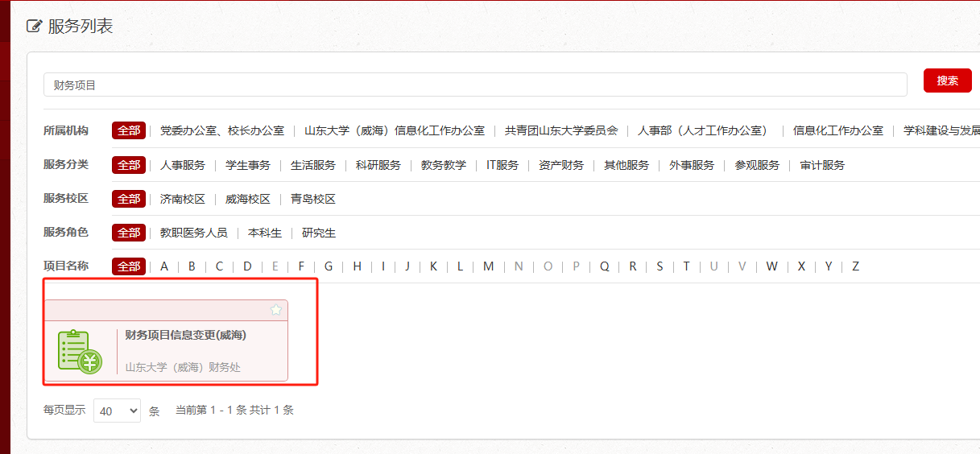Filter by 信息化工作办公室 organization
Image resolution: width=980 pixels, height=454 pixels.
838,130
